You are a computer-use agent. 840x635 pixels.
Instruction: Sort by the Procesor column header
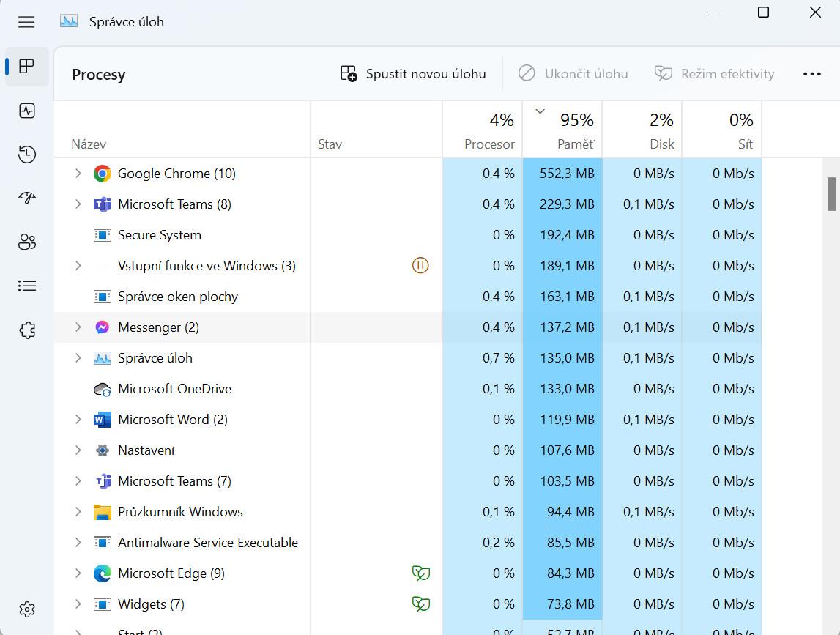tap(482, 130)
